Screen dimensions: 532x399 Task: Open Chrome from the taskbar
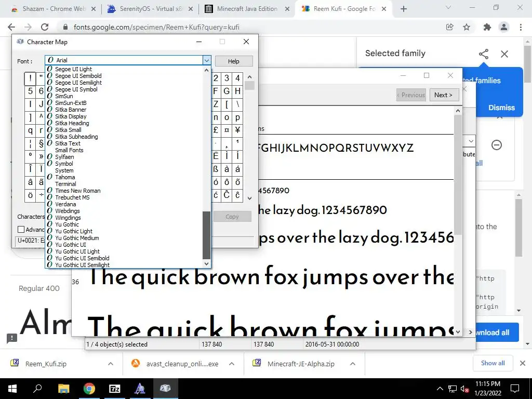[89, 389]
